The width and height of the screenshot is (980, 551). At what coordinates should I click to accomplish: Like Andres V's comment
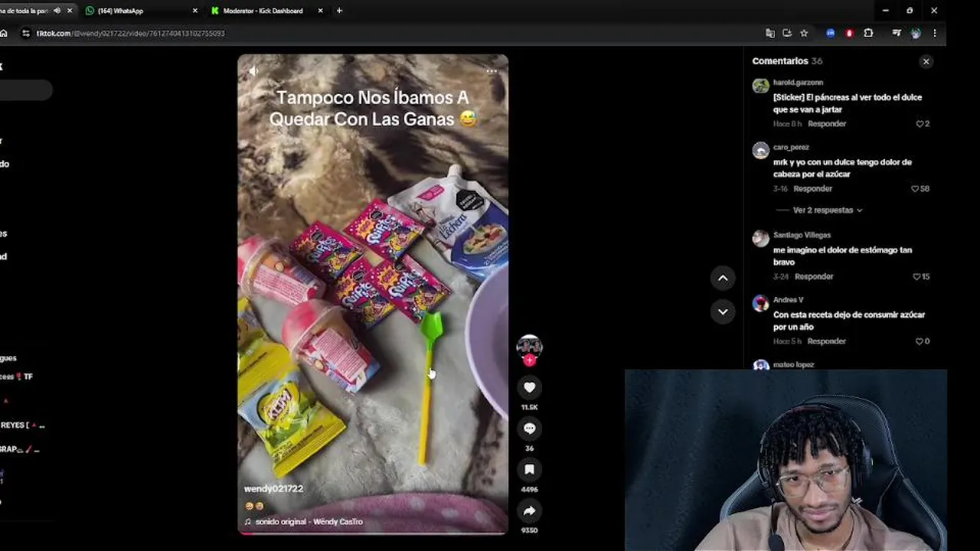920,341
